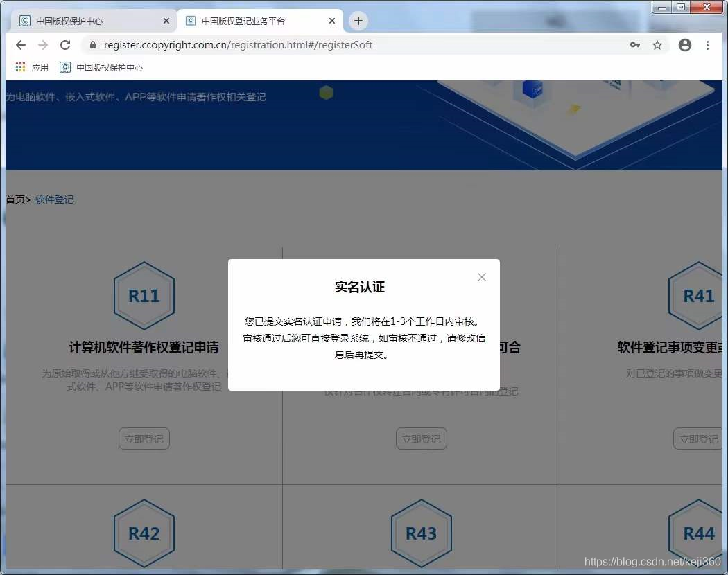
Task: Close the 实名认证 dialog with the X
Action: [481, 277]
